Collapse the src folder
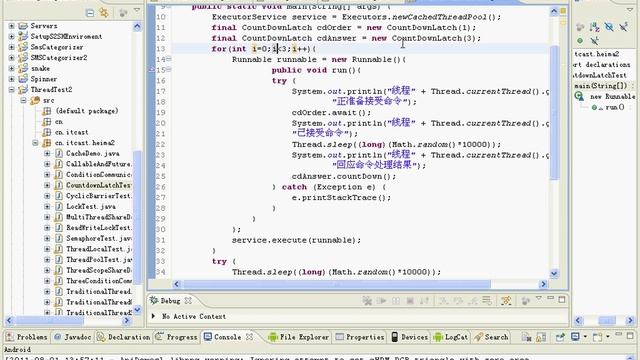This screenshot has width=640, height=360. (x=23, y=100)
